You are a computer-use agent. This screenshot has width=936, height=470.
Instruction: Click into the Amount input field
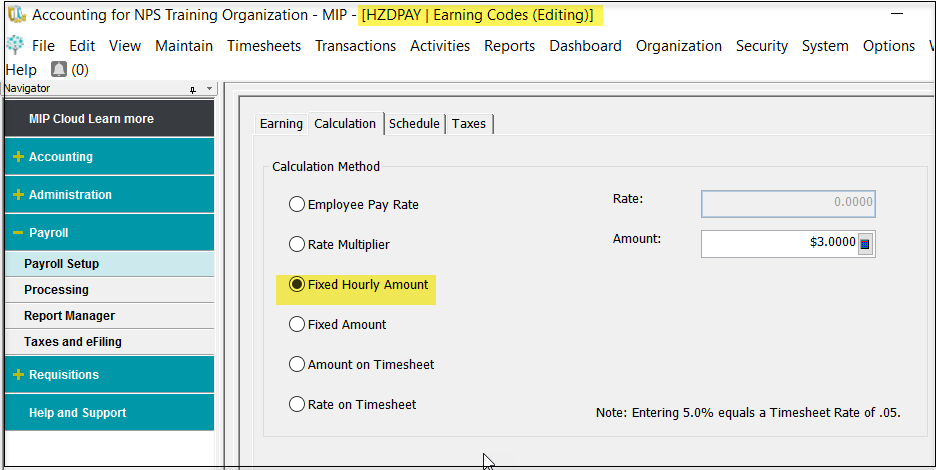pos(778,243)
